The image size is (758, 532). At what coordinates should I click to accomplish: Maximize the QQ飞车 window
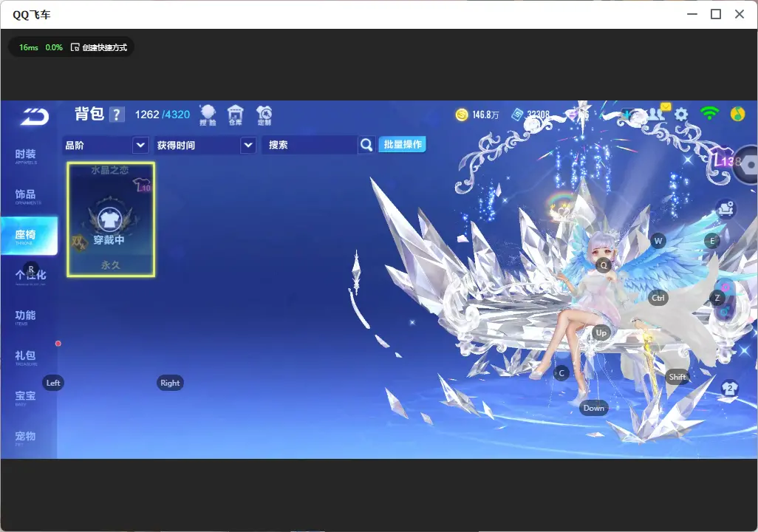point(716,14)
